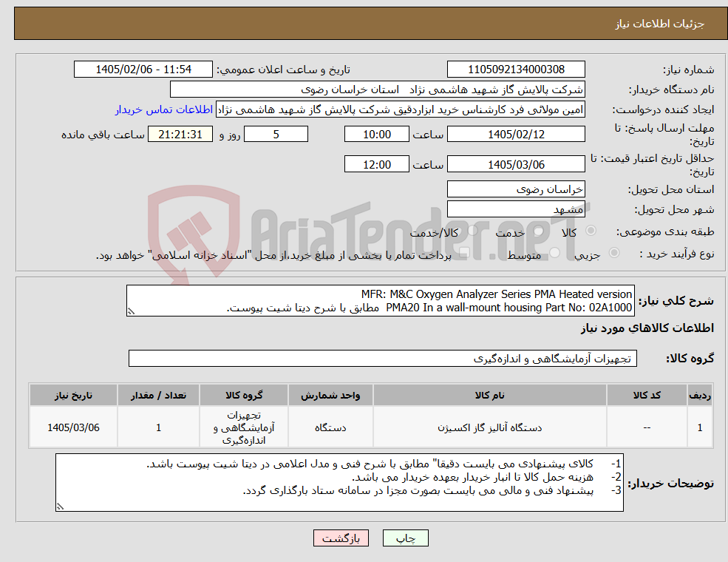This screenshot has width=728, height=562.
Task: Click the response deadline time 10:00 field
Action: pyautogui.click(x=376, y=135)
